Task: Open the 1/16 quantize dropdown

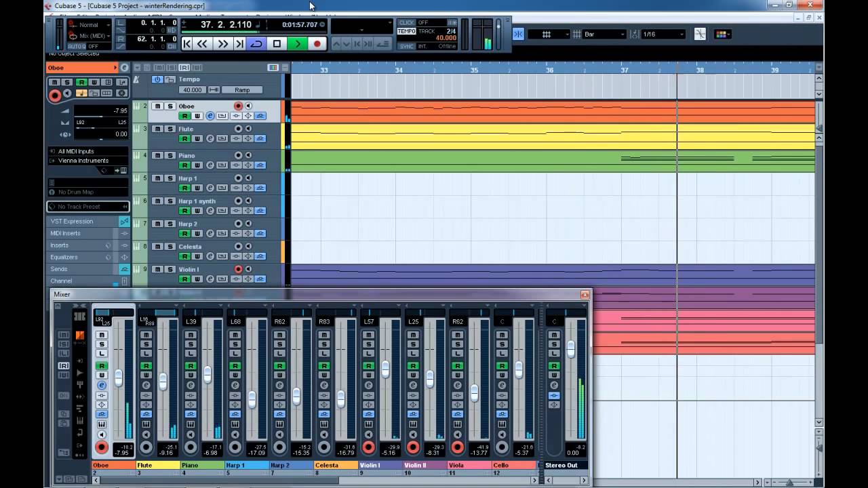Action: point(663,34)
